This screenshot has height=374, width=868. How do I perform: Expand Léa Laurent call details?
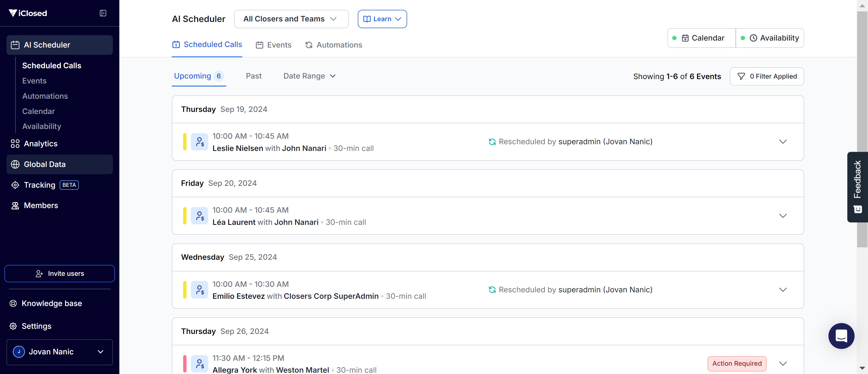point(782,216)
